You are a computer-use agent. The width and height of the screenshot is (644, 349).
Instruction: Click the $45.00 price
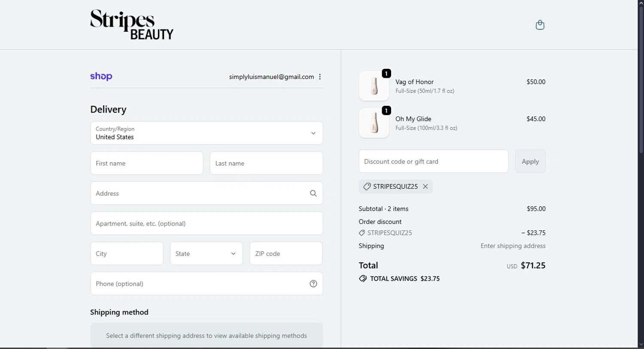pyautogui.click(x=536, y=119)
